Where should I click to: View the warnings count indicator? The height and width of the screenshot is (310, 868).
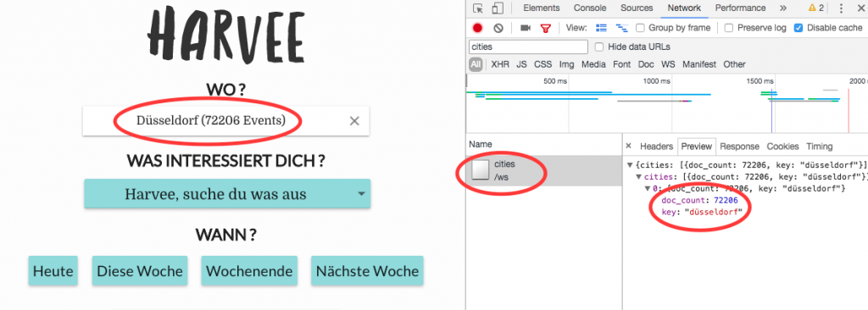816,8
